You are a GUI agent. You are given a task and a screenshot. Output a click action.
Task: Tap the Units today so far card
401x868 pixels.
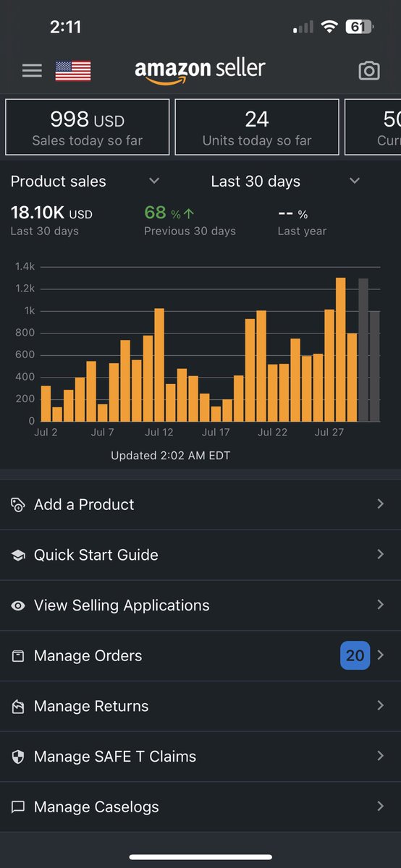tap(257, 127)
